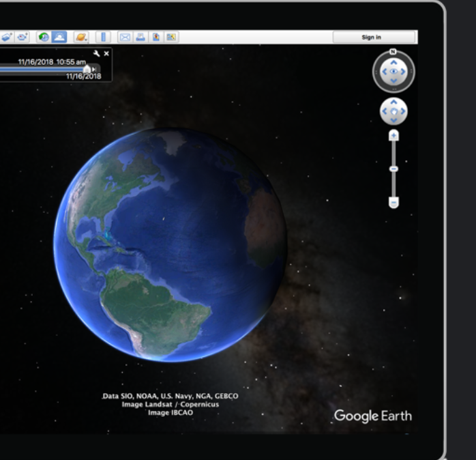Click Move up arrow on hand joystick
This screenshot has width=476, height=460.
tap(393, 102)
